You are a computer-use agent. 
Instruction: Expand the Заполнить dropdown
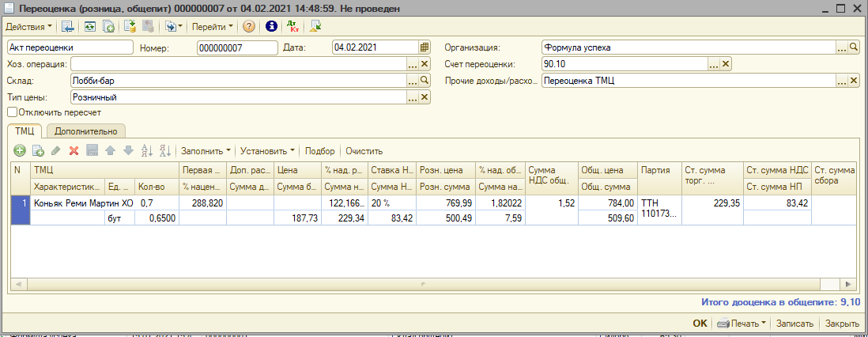tap(206, 150)
